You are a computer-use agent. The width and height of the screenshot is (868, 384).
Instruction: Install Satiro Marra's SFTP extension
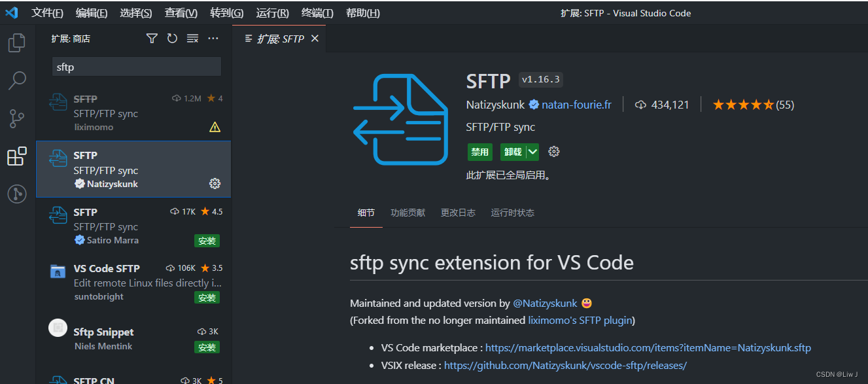click(207, 240)
